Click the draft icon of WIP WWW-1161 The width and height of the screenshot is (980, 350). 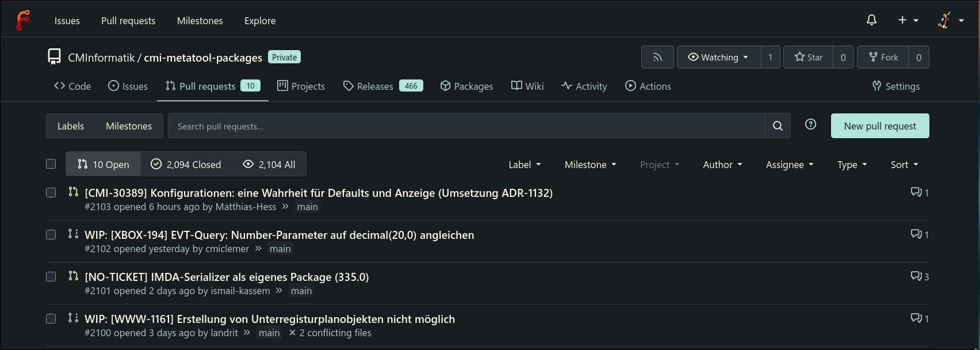[73, 318]
